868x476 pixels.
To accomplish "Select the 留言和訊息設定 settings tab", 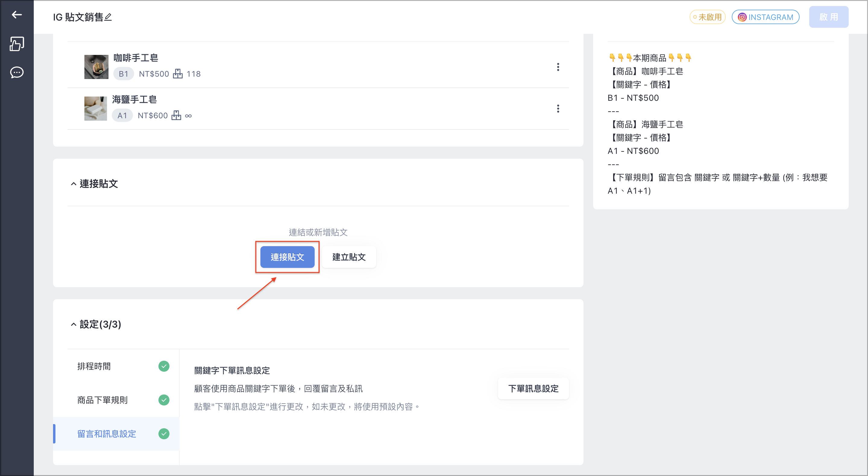I will click(x=116, y=433).
